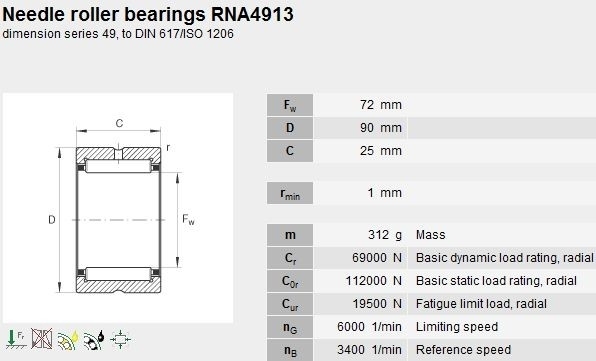Click the nG limiting speed symbol cell
596x361 pixels.
coord(290,327)
